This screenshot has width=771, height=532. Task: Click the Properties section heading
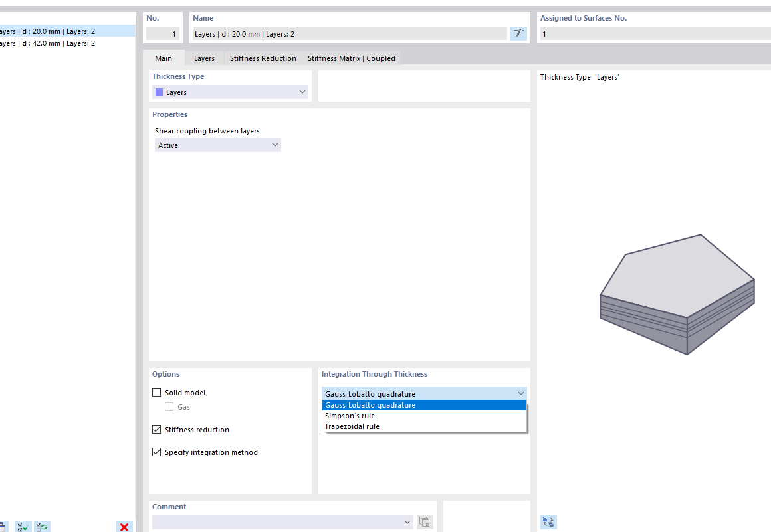169,114
